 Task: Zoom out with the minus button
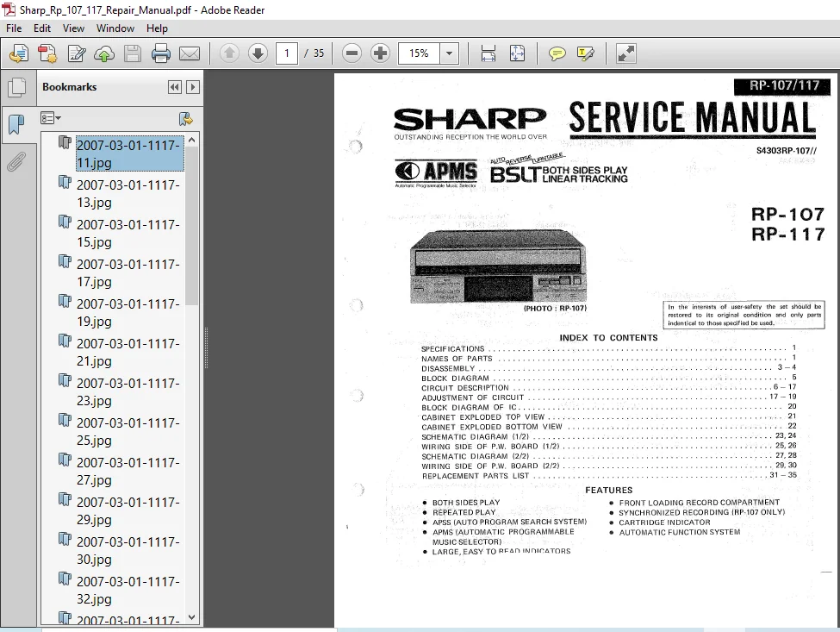tap(352, 53)
